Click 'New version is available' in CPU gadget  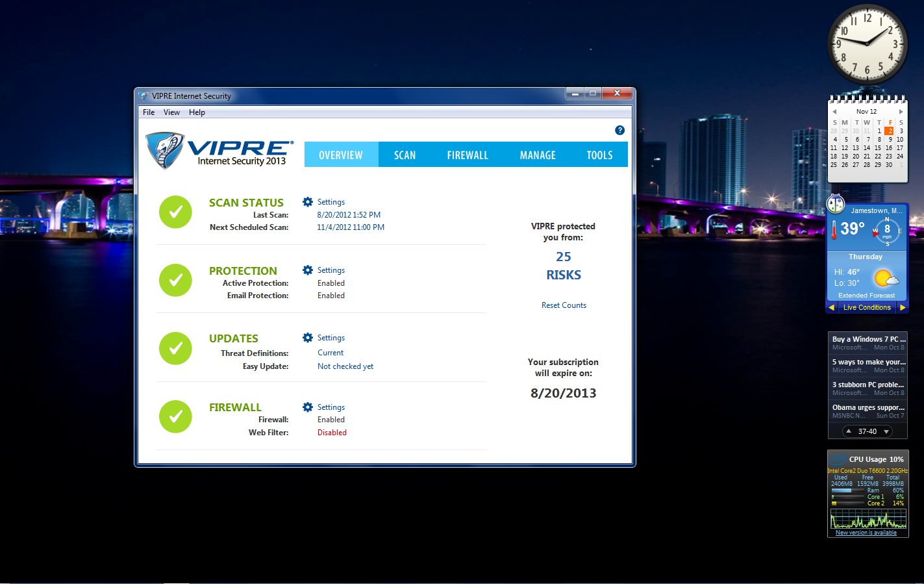[x=866, y=533]
